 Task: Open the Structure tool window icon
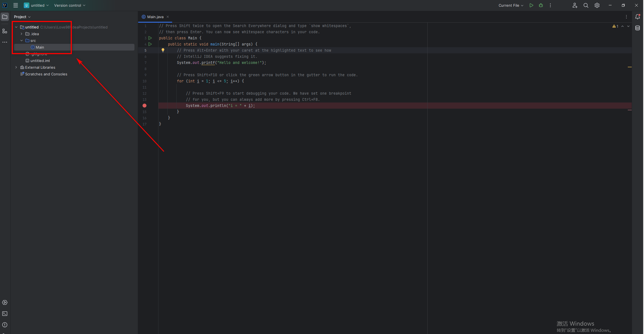tap(5, 31)
